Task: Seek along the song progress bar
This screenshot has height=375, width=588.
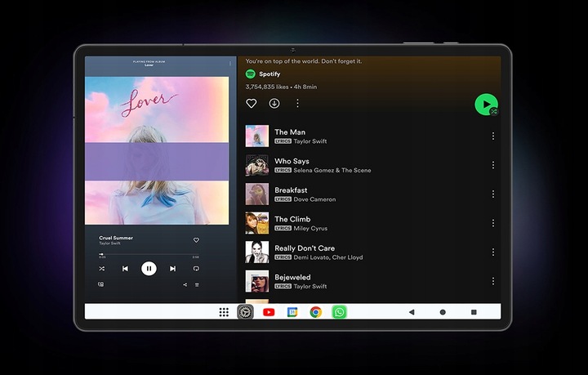Action: point(149,254)
